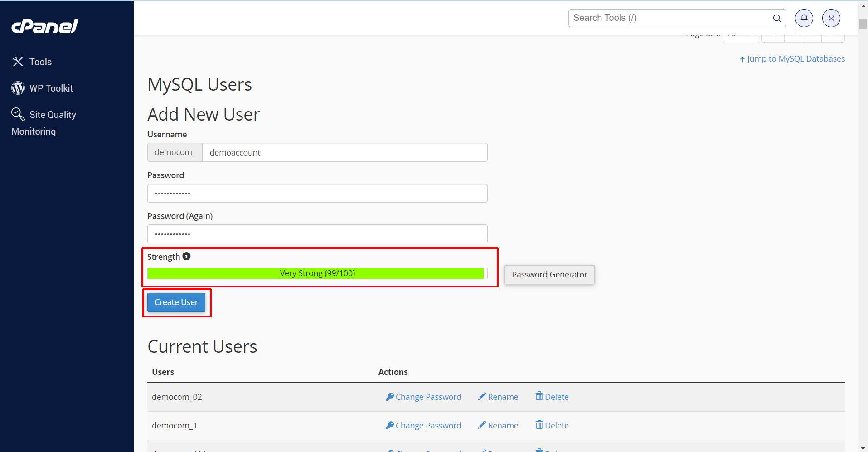Open notifications bell icon
This screenshot has width=868, height=452.
804,18
